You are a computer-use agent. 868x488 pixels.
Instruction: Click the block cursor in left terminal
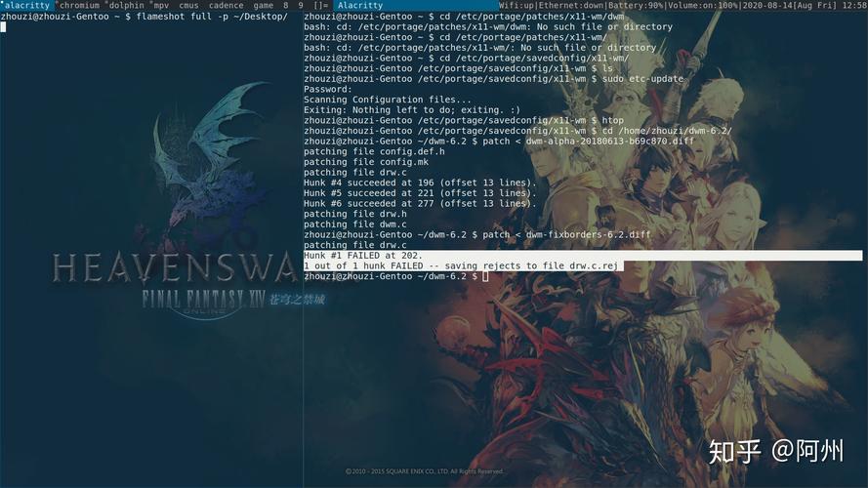3,26
